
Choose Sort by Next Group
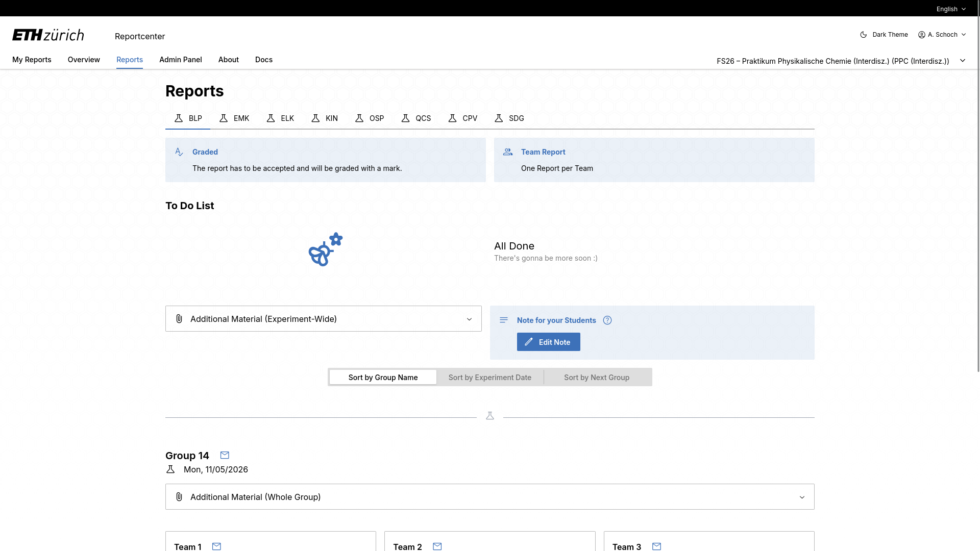[597, 378]
